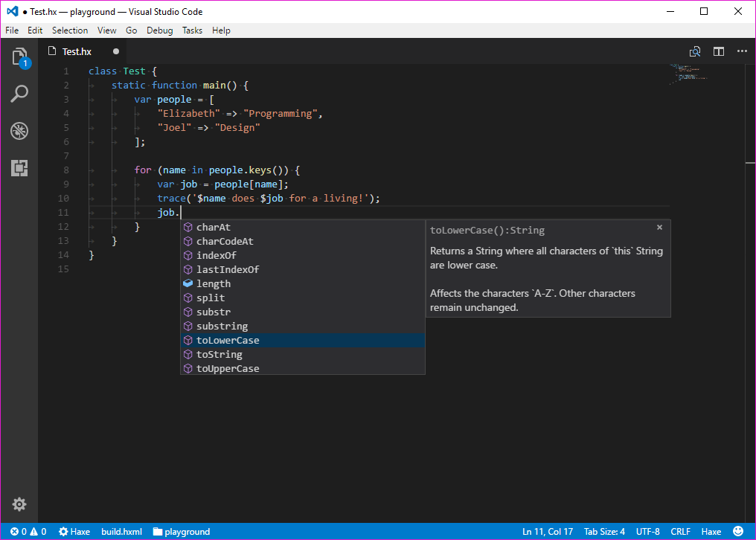Change indentation via Tab Size: 4
This screenshot has height=540, width=756.
pyautogui.click(x=604, y=531)
